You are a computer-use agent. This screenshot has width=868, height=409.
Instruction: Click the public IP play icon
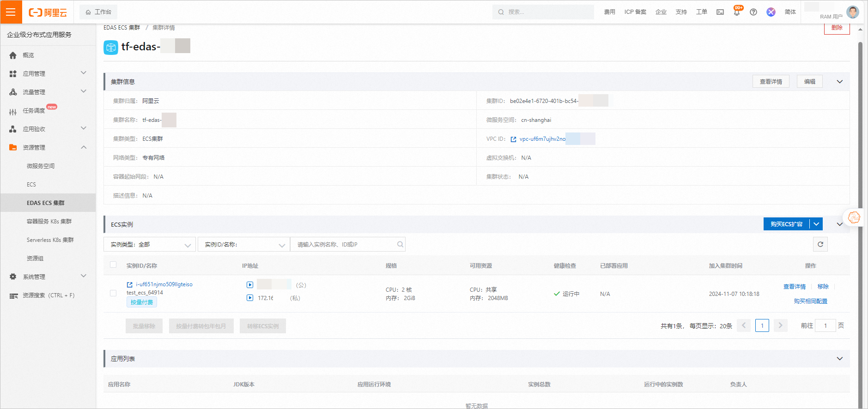(x=250, y=285)
